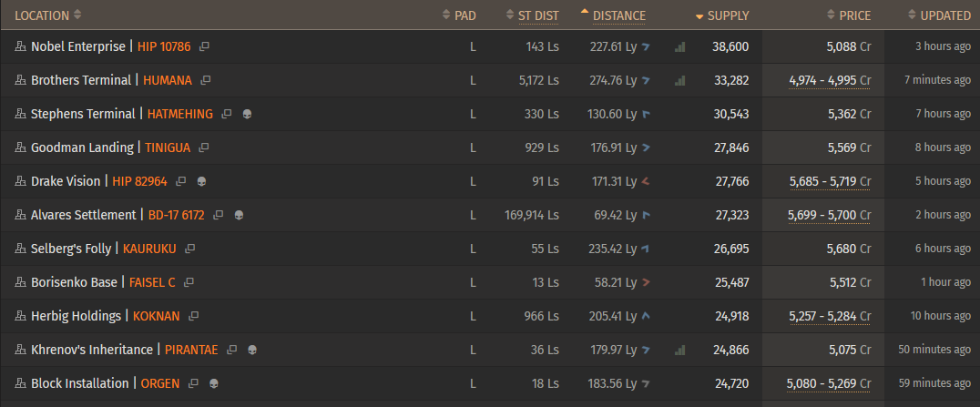Click supply bars icon in Khrenov's Inheritance row
980x407 pixels.
coord(680,350)
